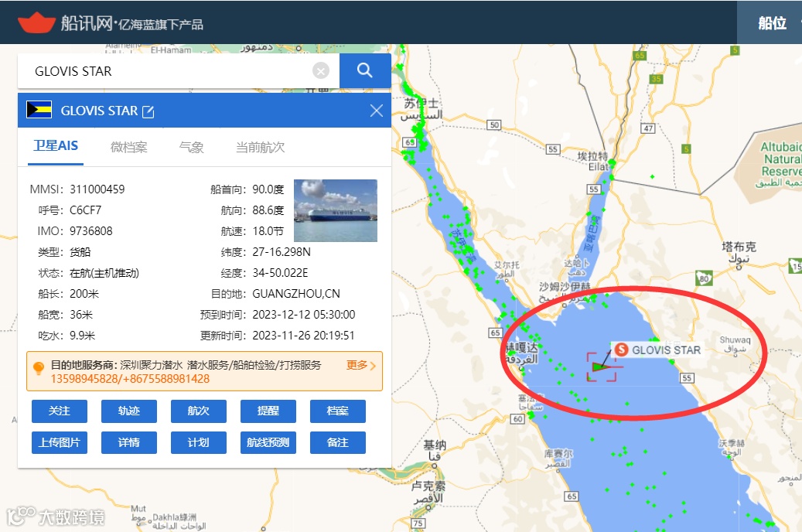Viewport: 802px width, 532px height.
Task: Click the green ship marker in dashed box
Action: coord(599,367)
